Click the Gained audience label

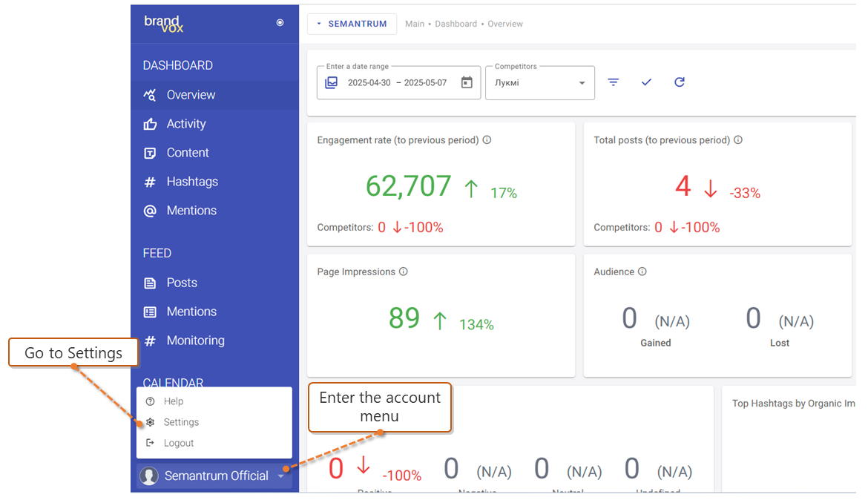tap(655, 343)
